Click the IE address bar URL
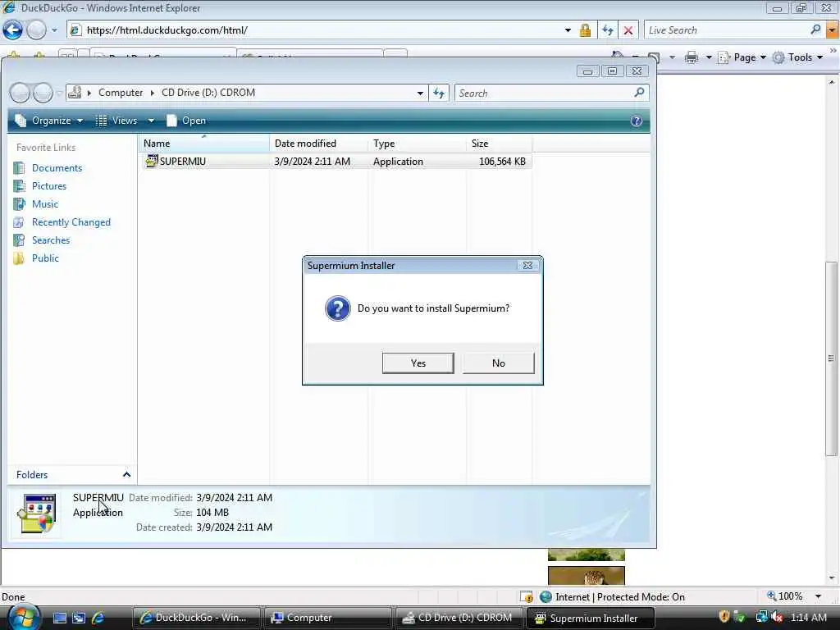The width and height of the screenshot is (840, 630). click(x=167, y=30)
